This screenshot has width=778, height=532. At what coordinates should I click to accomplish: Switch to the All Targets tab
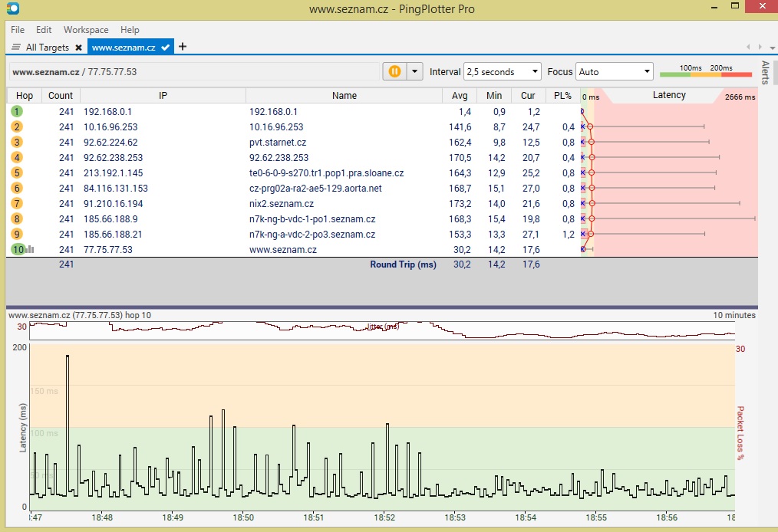coord(47,48)
